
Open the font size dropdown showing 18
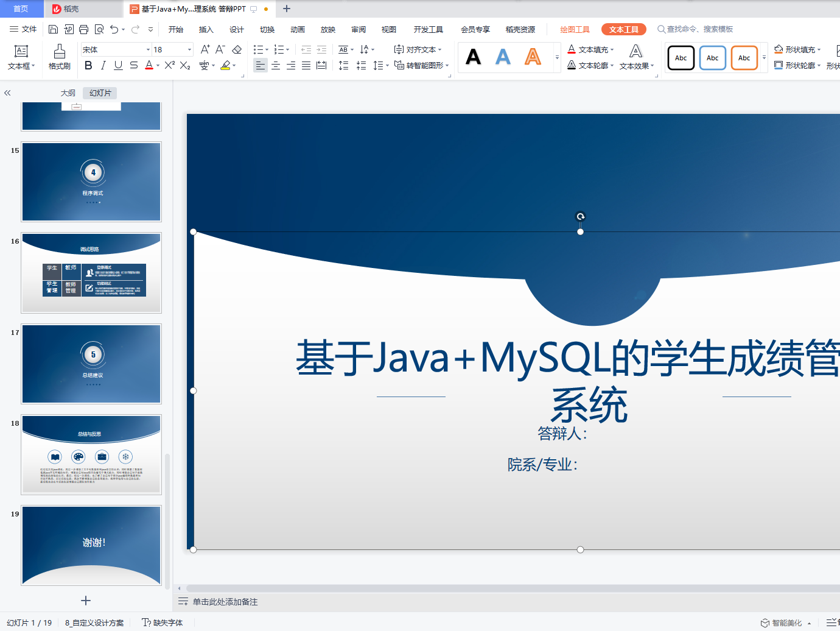(189, 49)
